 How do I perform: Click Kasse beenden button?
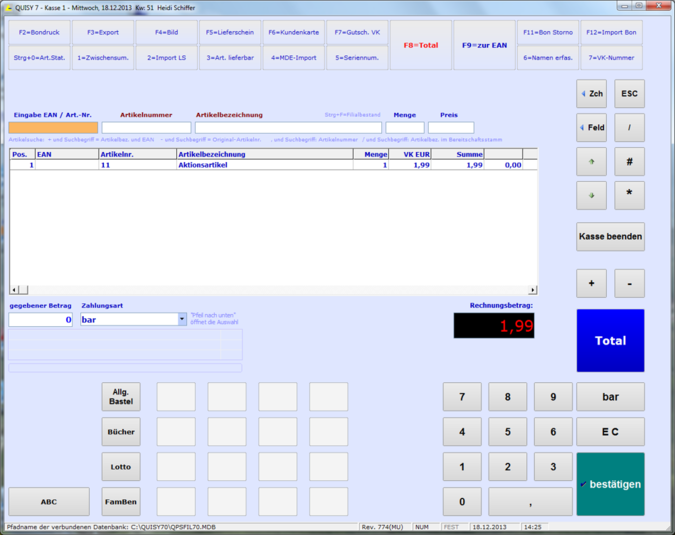click(610, 237)
